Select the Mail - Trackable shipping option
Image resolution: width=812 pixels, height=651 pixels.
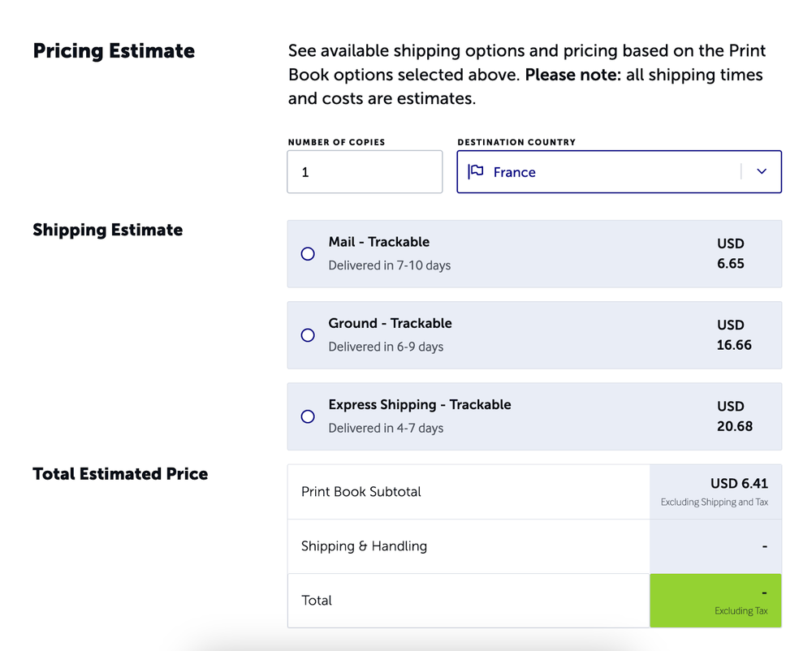coord(307,253)
